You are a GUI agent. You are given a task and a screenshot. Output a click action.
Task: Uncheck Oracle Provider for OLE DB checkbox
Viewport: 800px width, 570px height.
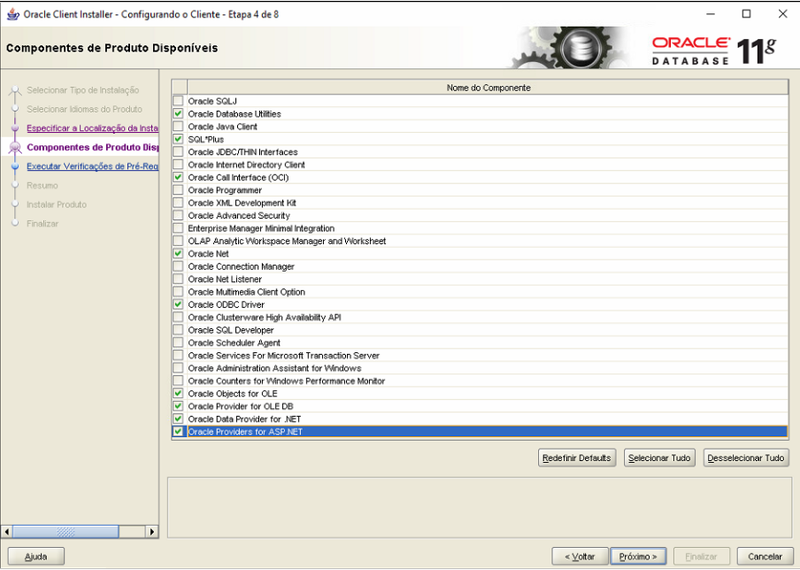coord(178,406)
